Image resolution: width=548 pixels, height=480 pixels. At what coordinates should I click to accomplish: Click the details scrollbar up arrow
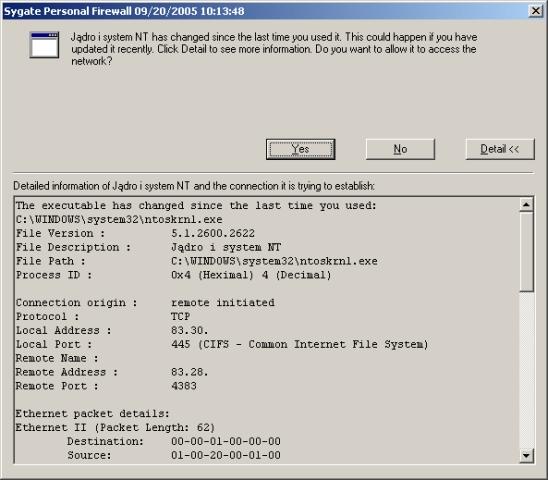(526, 205)
